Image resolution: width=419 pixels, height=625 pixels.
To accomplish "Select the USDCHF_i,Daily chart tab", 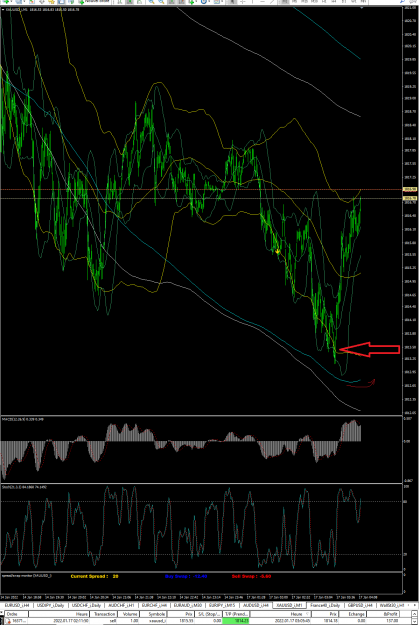I will (x=86, y=605).
